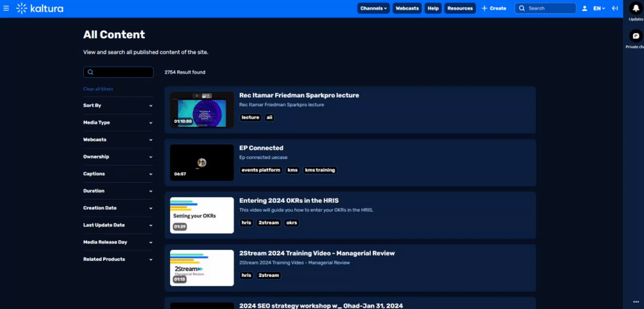Click the magnifier in the filter search box
This screenshot has width=644, height=309.
click(90, 72)
